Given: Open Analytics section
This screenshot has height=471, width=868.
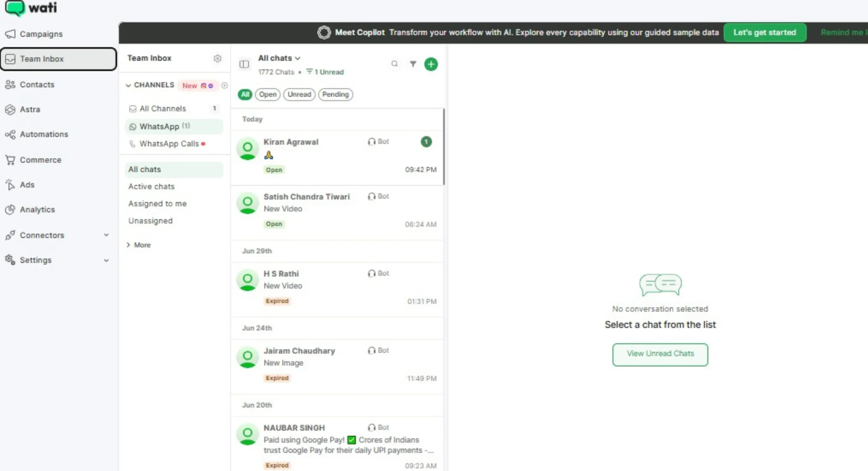Looking at the screenshot, I should 37,210.
